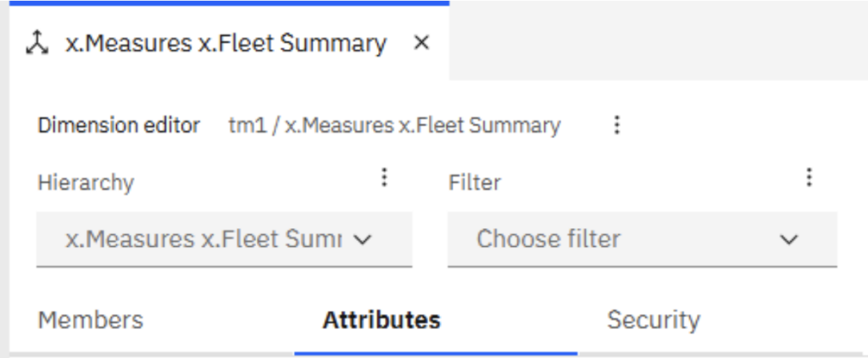This screenshot has height=358, width=868.
Task: Open the Dimension editor overflow menu
Action: (617, 126)
